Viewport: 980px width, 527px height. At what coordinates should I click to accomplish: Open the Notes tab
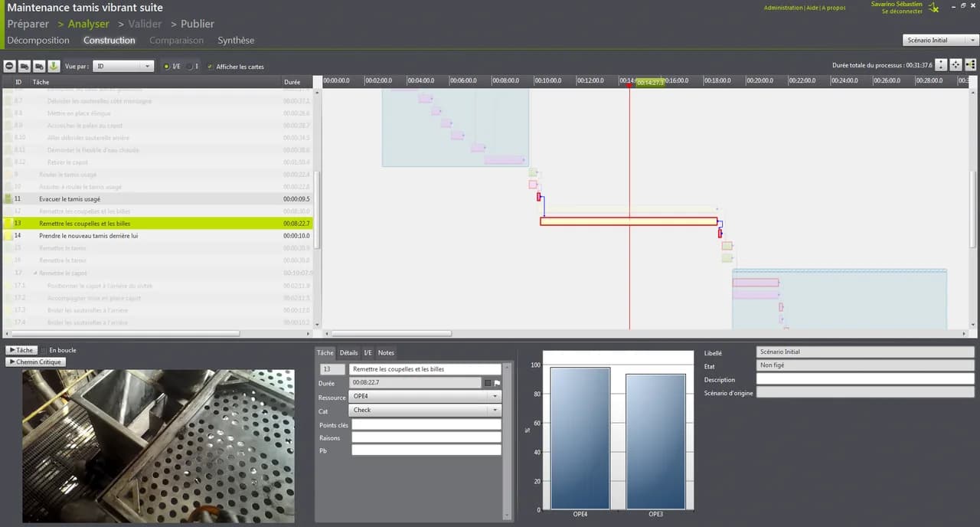(387, 352)
